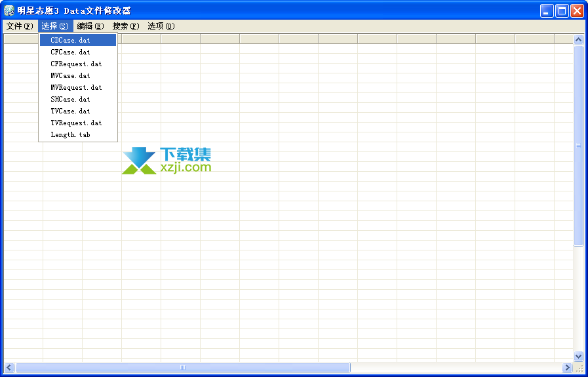Select TVRequest.dat in the menu

[x=78, y=123]
